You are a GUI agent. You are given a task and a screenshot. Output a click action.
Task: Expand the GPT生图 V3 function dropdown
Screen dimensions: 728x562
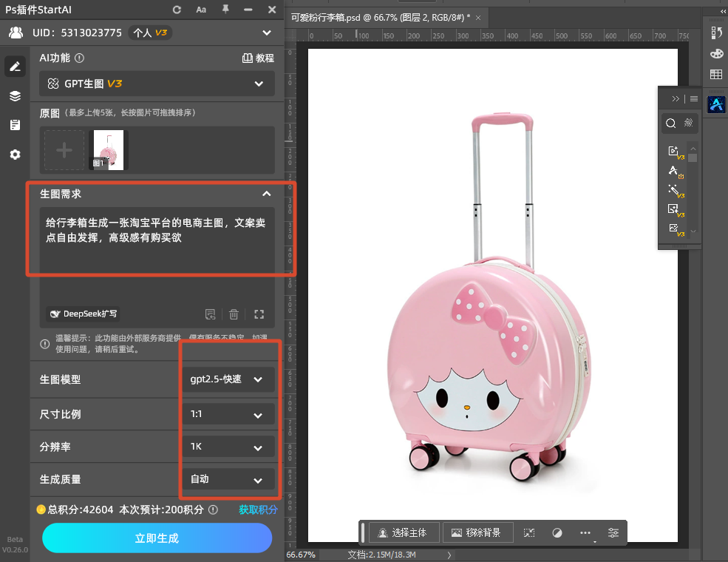[157, 84]
